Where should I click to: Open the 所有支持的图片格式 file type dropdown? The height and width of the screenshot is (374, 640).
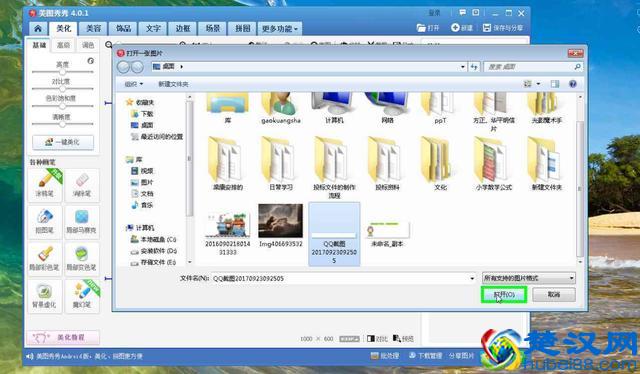click(x=529, y=278)
